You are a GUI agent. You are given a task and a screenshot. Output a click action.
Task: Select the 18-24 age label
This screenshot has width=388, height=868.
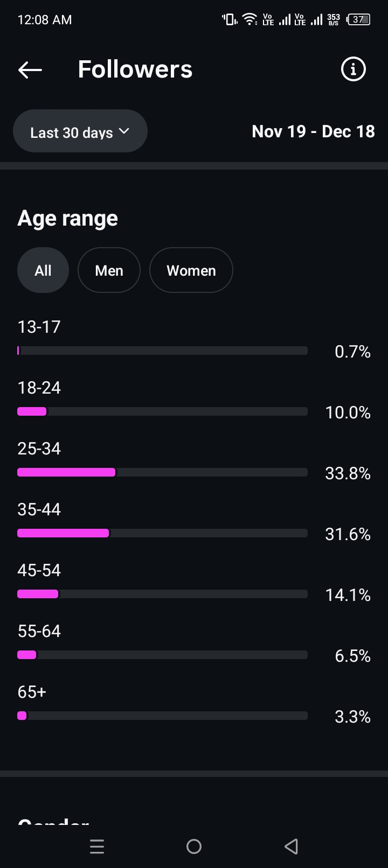pyautogui.click(x=39, y=388)
